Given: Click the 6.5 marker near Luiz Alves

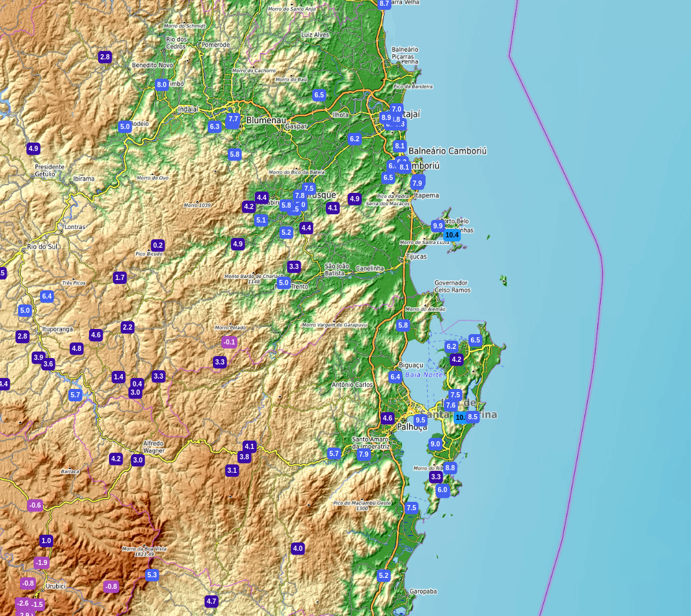Looking at the screenshot, I should (319, 95).
